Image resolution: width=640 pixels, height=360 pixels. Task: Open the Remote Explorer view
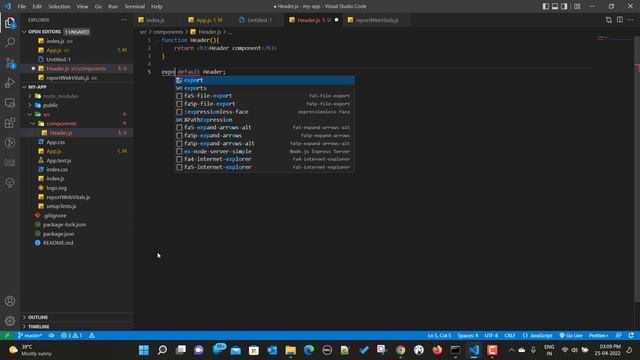click(x=10, y=103)
